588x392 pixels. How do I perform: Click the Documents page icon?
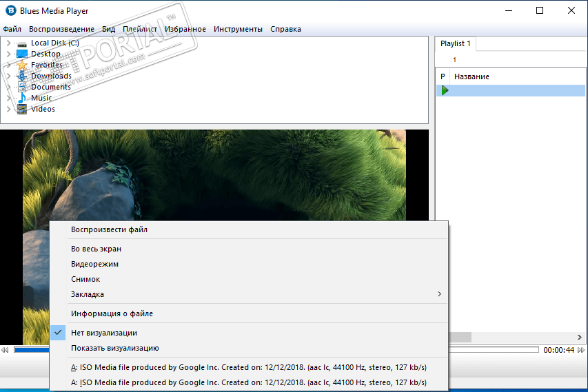22,87
